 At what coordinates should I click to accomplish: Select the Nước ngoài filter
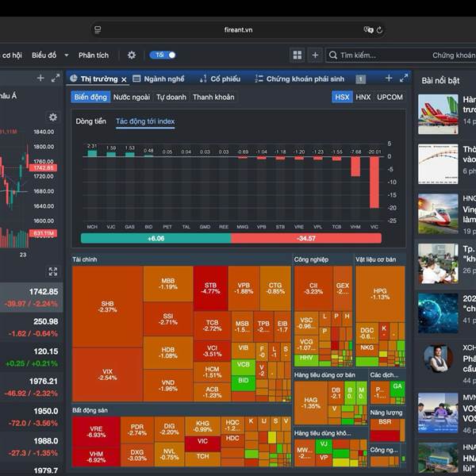click(132, 97)
